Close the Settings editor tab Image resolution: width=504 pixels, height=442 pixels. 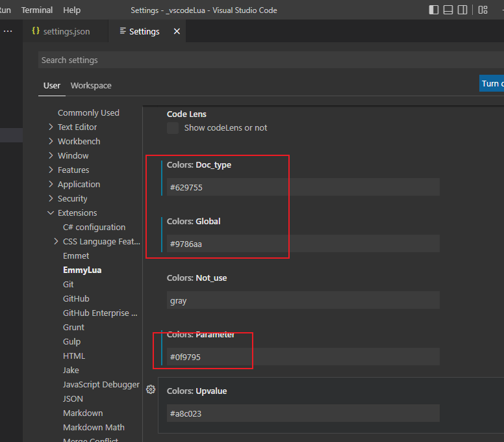tap(177, 31)
